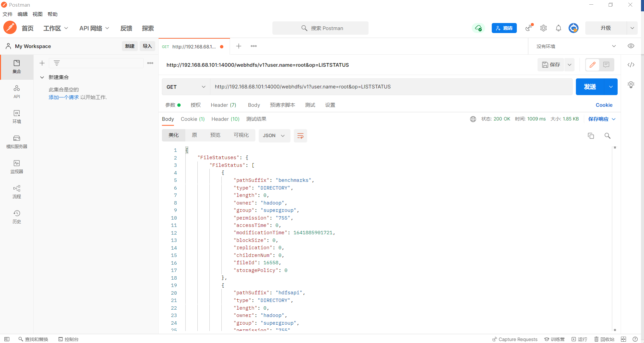Click the 发送 send button
Image resolution: width=644 pixels, height=343 pixels.
tap(590, 87)
